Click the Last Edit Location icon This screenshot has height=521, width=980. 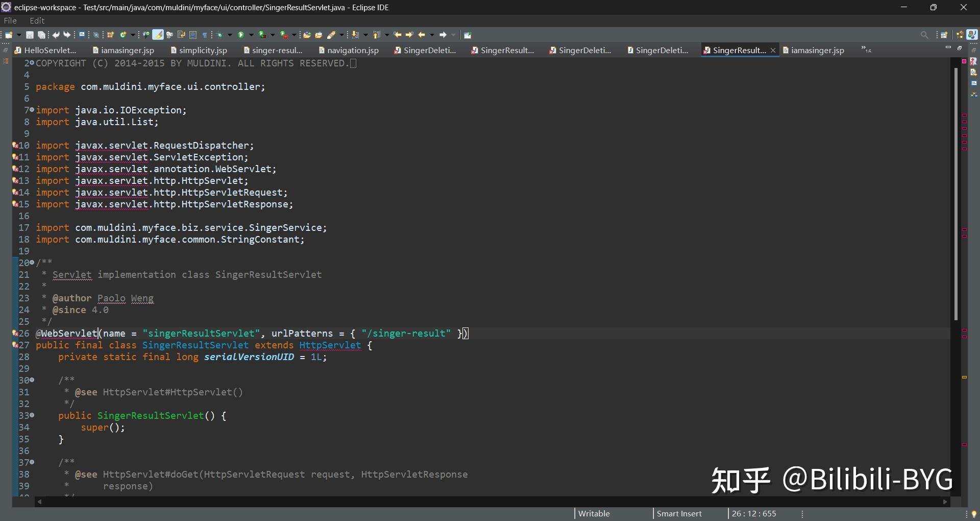click(x=398, y=35)
